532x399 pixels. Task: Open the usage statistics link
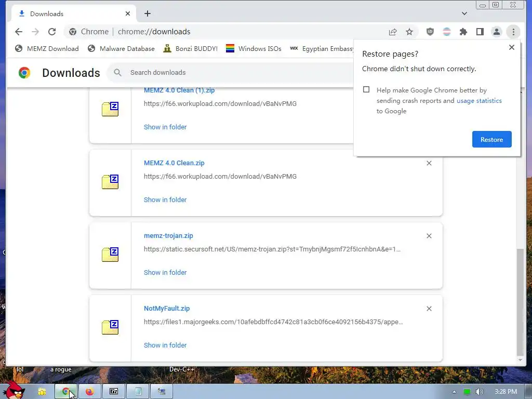479,100
